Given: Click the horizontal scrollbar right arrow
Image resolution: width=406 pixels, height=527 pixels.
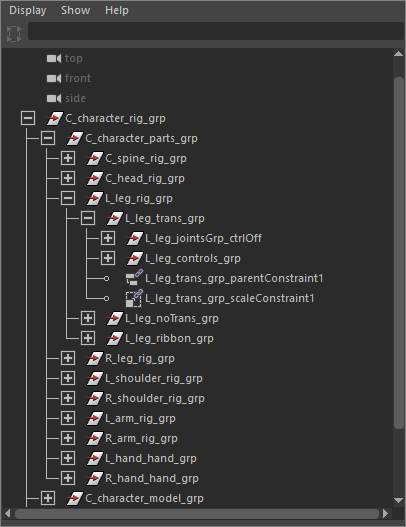Looking at the screenshot, I should click(385, 514).
